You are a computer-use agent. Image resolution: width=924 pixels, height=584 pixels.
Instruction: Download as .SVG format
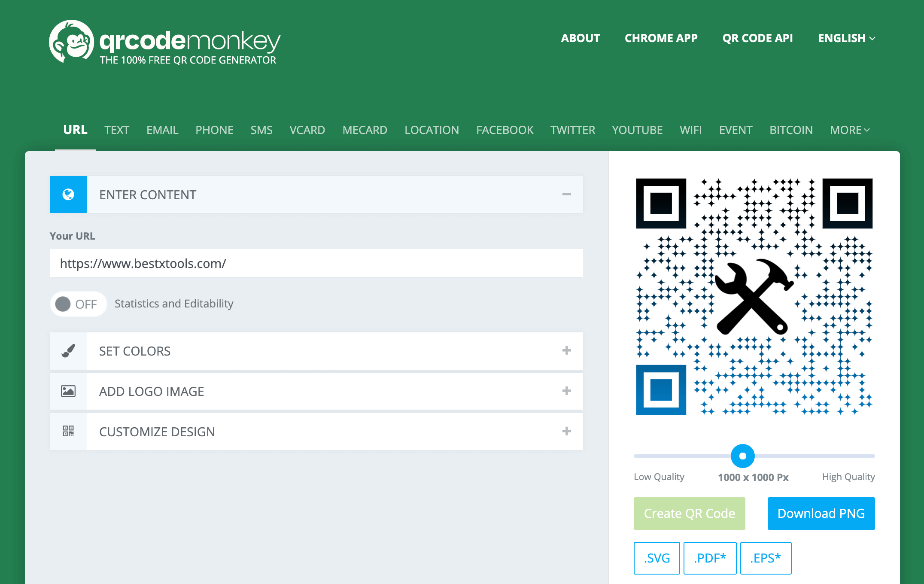point(657,558)
